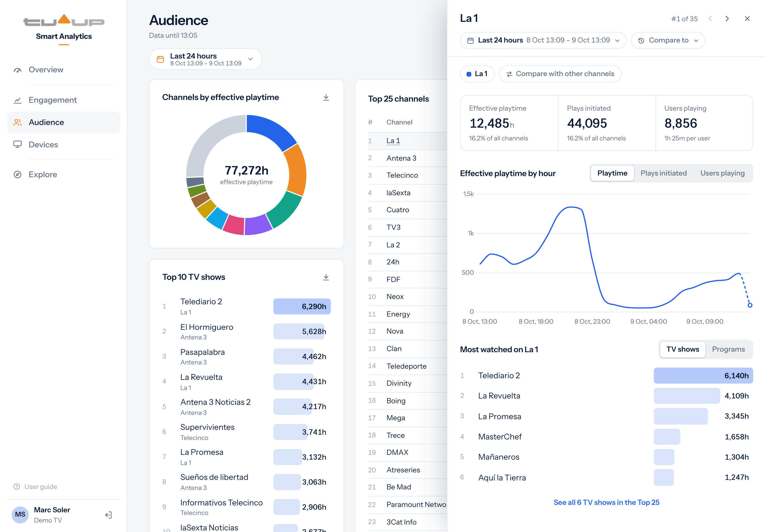Click the logout icon next to Marc Soler
Viewport: 766px width, 532px height.
point(109,515)
